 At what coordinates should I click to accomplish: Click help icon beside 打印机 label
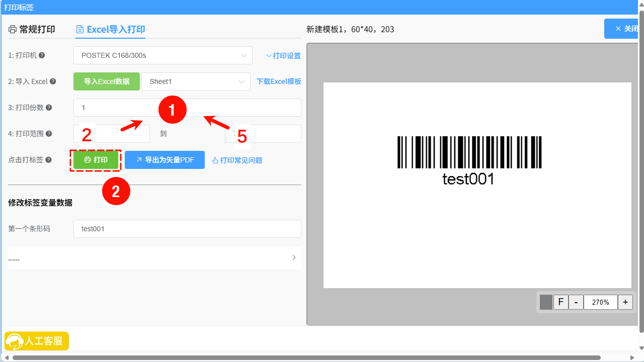tap(42, 55)
